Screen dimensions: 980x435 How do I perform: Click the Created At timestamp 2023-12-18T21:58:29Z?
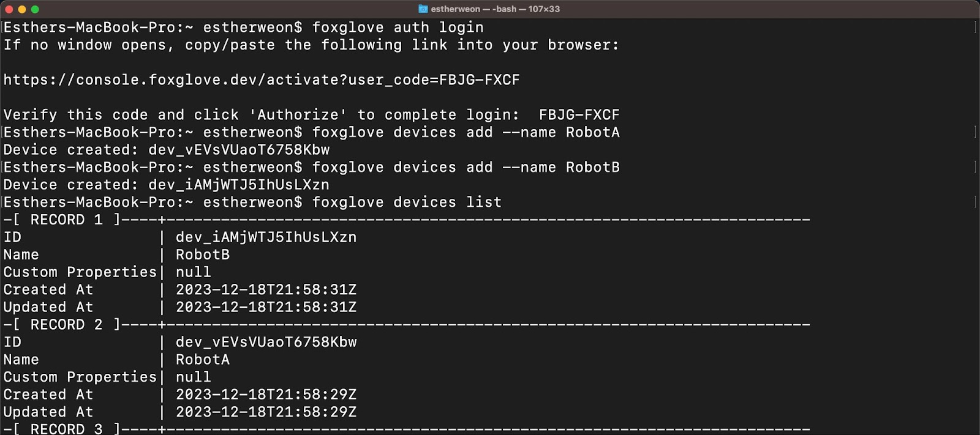tap(266, 395)
